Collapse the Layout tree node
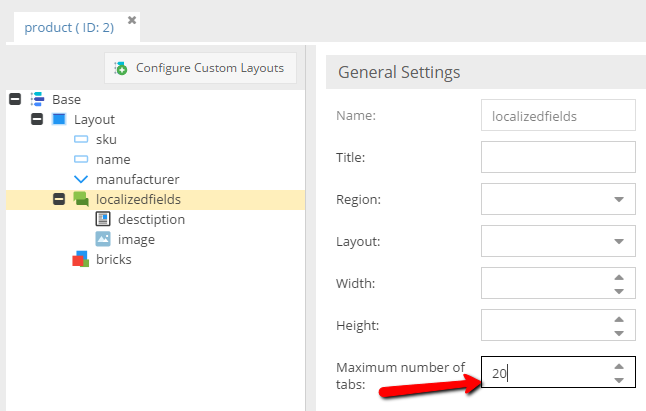 point(37,119)
